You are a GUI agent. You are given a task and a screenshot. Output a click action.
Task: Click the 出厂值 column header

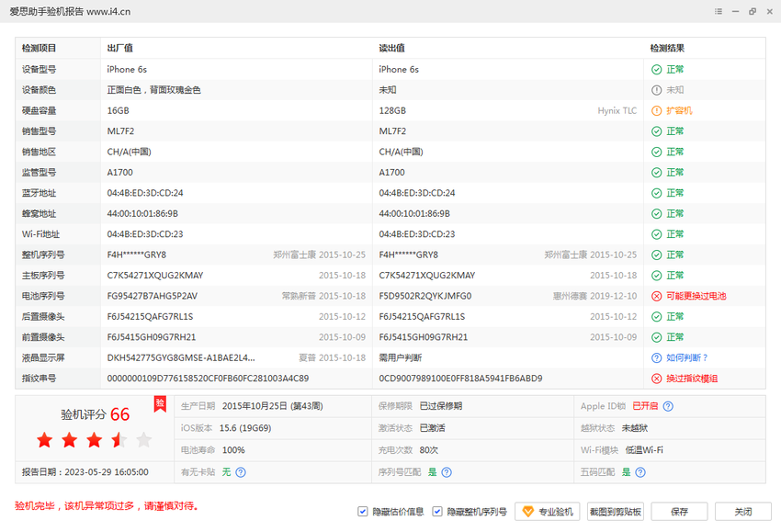pyautogui.click(x=120, y=49)
